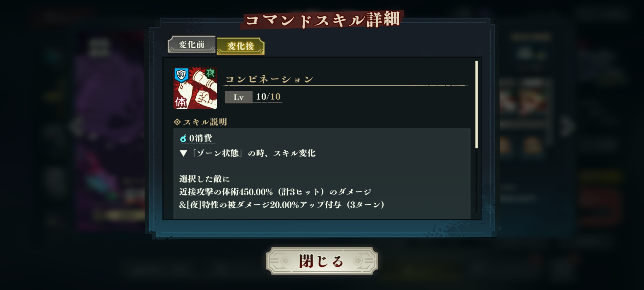Click the Lv label box
The height and width of the screenshot is (290, 644).
(239, 97)
